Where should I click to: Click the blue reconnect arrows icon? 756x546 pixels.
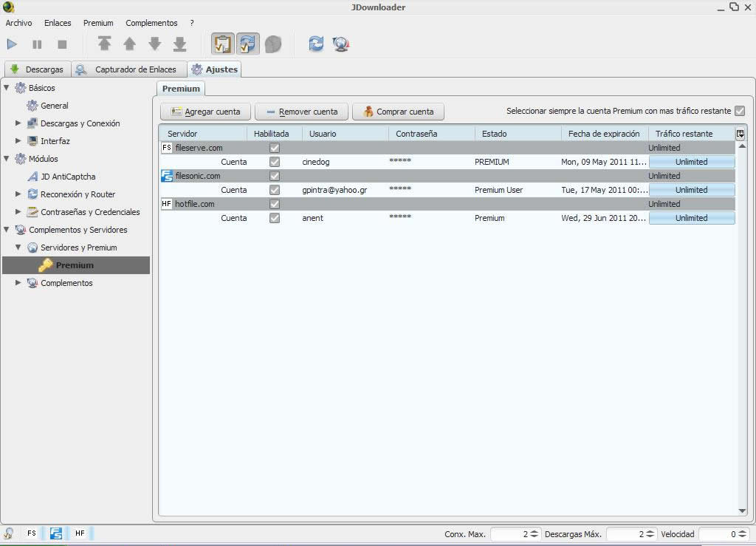(316, 44)
